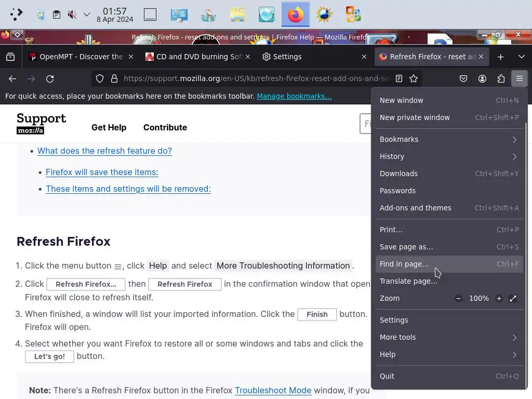The width and height of the screenshot is (532, 399).
Task: Expand the Help submenu
Action: [x=449, y=354]
